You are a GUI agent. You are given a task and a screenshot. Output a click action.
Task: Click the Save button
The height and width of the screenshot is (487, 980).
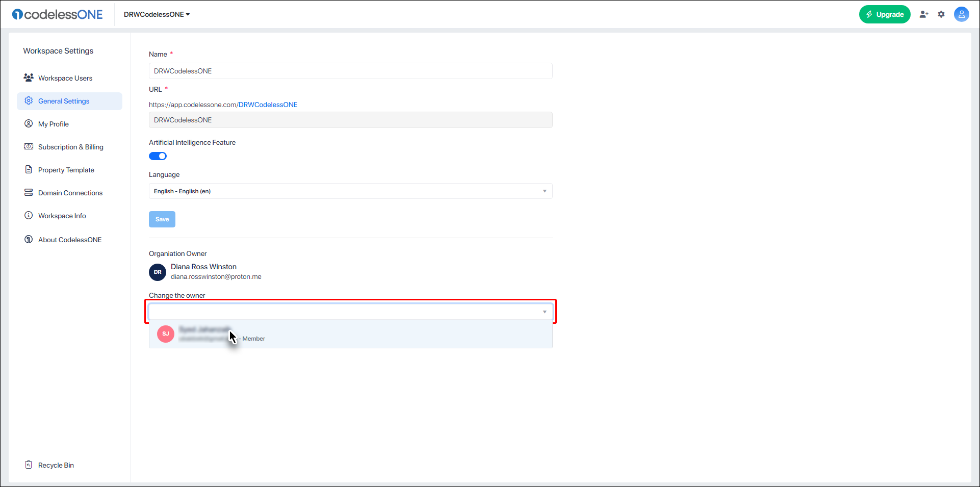click(162, 219)
